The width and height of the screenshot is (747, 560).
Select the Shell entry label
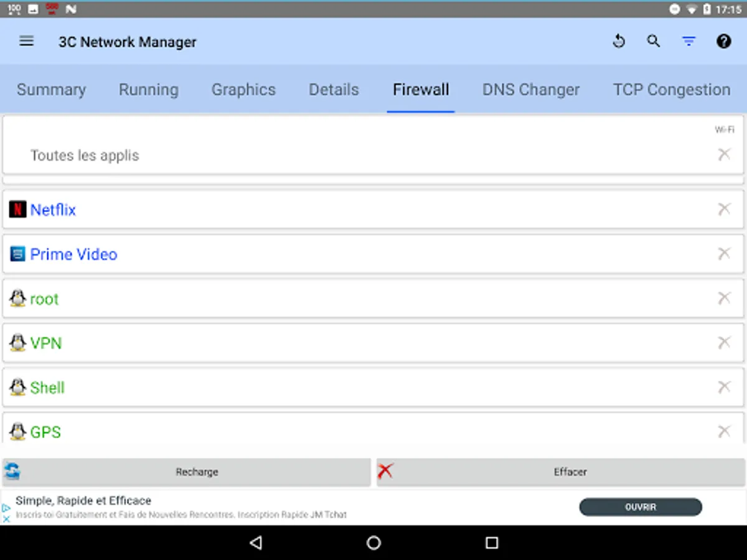(x=47, y=388)
